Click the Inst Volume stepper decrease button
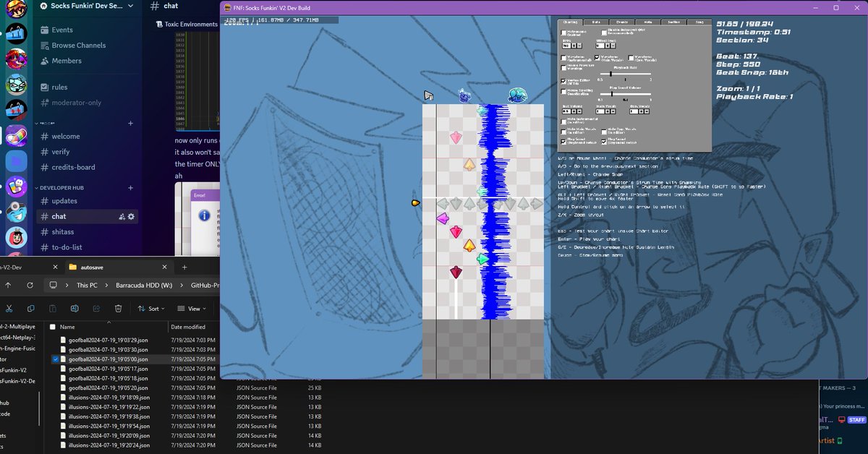Image resolution: width=868 pixels, height=454 pixels. pyautogui.click(x=580, y=111)
